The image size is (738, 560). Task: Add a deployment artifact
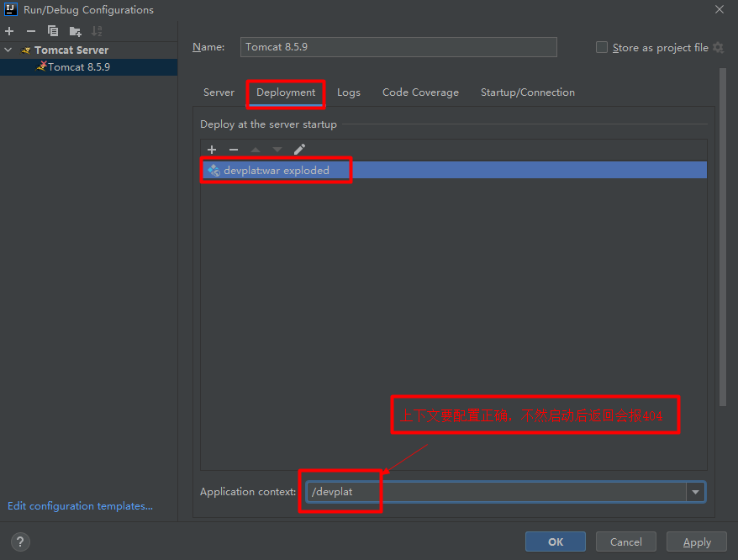212,150
